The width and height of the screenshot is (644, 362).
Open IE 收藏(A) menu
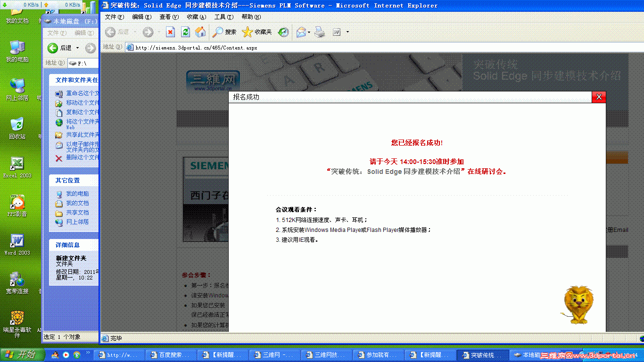coord(197,17)
